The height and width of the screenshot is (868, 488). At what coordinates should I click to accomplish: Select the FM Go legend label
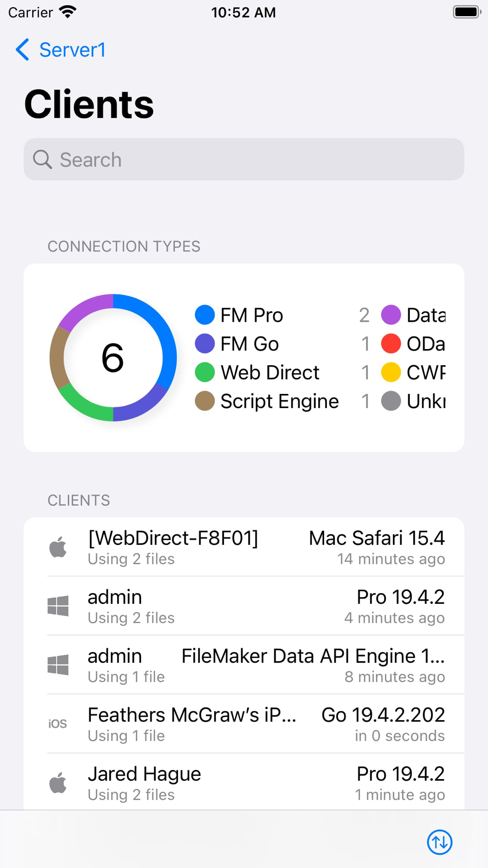249,344
